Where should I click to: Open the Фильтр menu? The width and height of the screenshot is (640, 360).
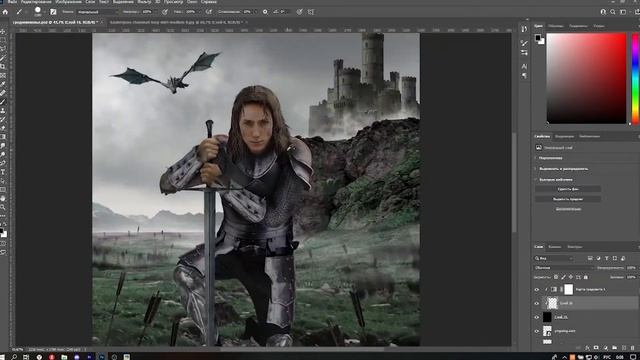click(144, 2)
